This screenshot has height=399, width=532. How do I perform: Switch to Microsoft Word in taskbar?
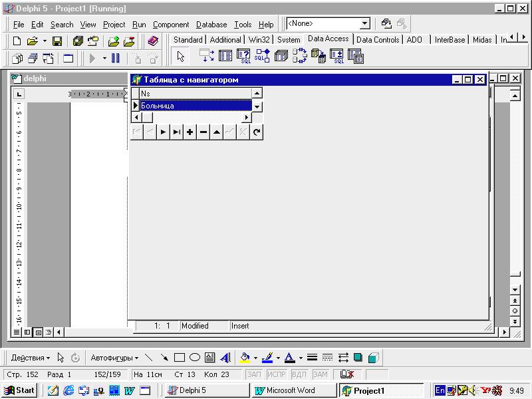tap(294, 390)
